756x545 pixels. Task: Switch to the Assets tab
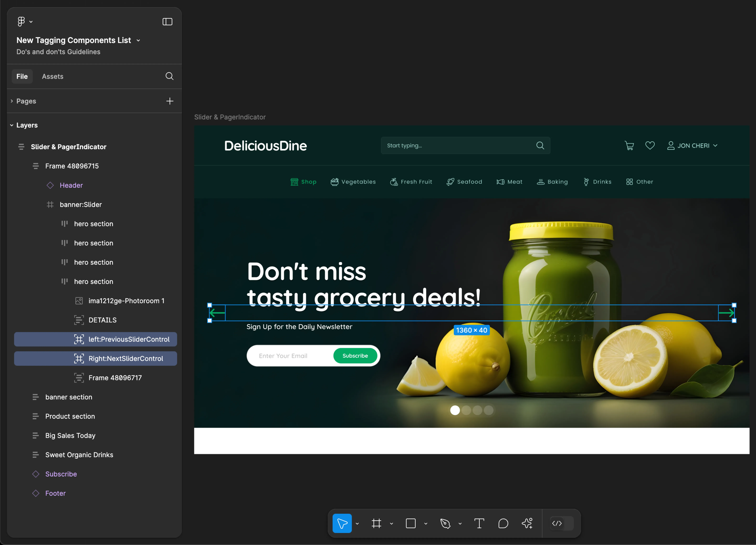tap(53, 76)
